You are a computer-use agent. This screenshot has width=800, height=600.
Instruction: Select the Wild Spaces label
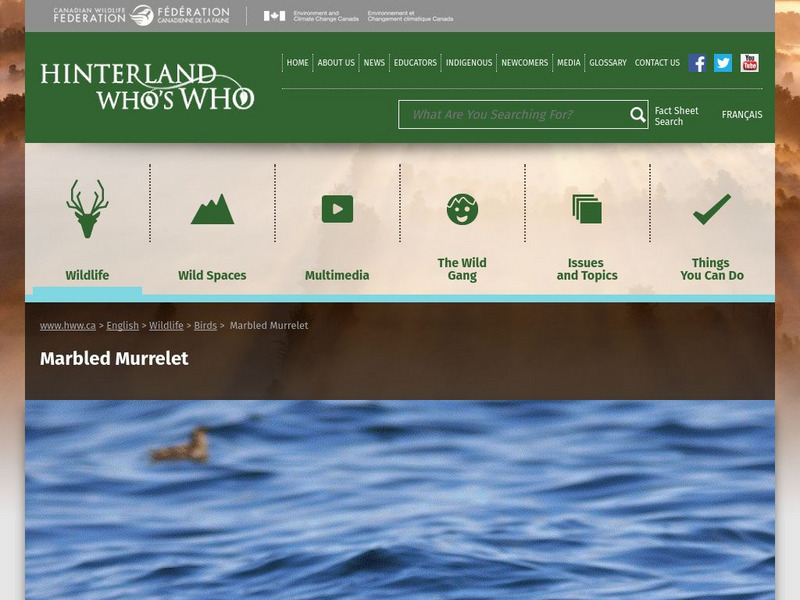[x=212, y=276]
